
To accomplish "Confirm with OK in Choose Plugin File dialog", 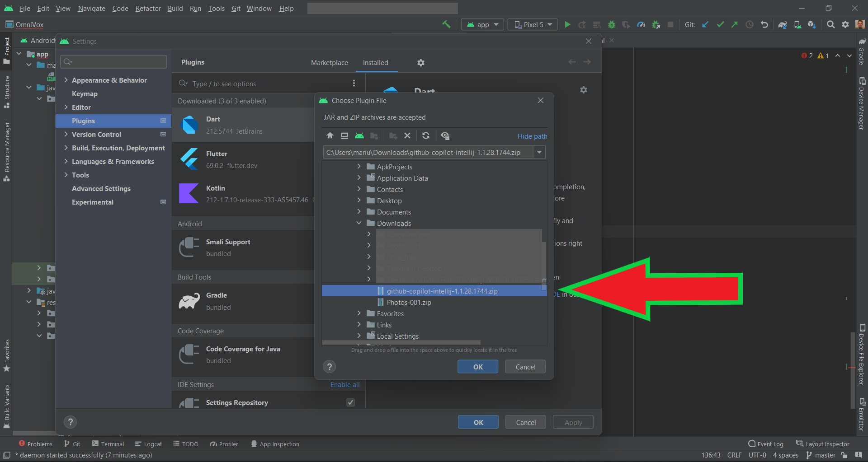I will coord(478,367).
